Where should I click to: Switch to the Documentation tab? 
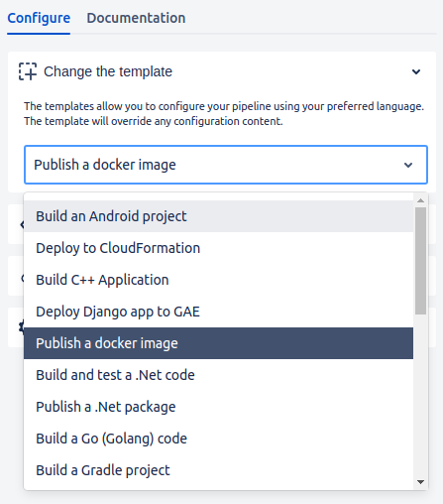pos(136,18)
